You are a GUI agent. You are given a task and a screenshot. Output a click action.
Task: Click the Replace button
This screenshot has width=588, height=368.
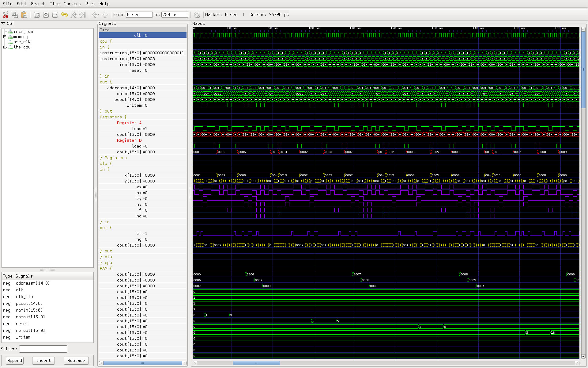(76, 360)
